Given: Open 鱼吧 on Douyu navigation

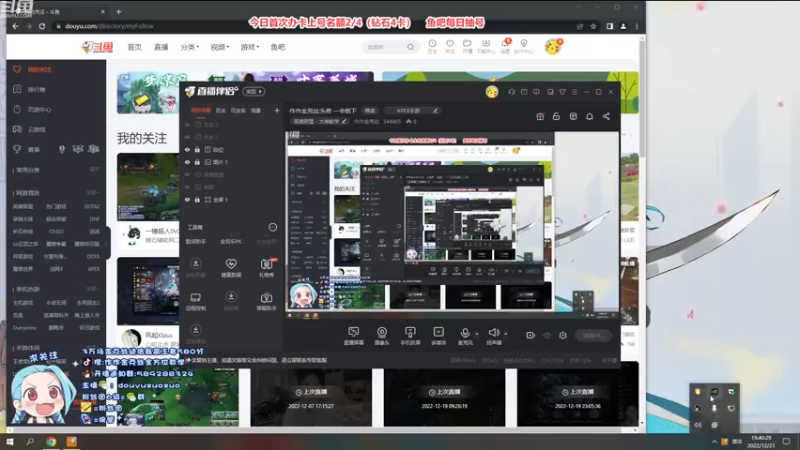Looking at the screenshot, I should pyautogui.click(x=278, y=47).
